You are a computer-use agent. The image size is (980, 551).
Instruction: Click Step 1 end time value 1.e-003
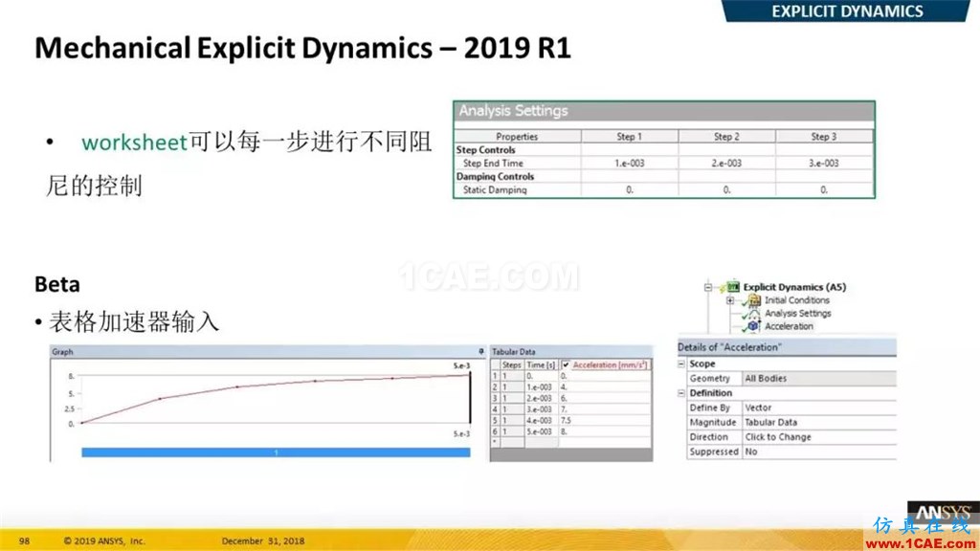[x=630, y=163]
